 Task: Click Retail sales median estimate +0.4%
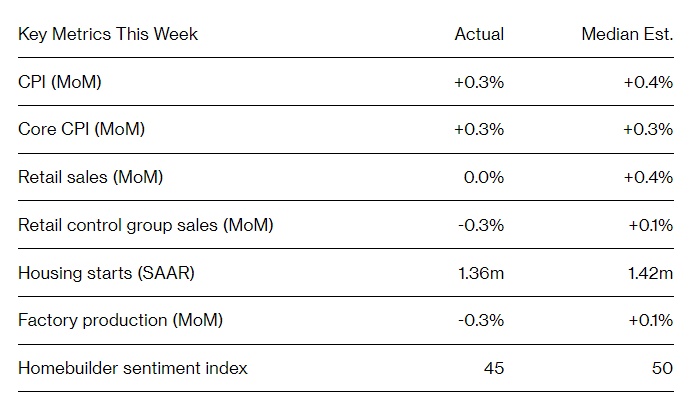coord(648,177)
